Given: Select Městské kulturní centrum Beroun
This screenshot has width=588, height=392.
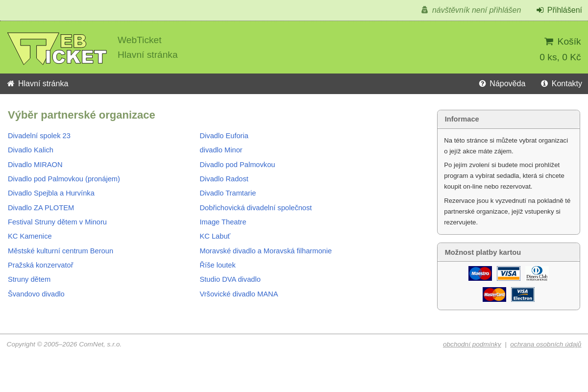Looking at the screenshot, I should tap(60, 251).
